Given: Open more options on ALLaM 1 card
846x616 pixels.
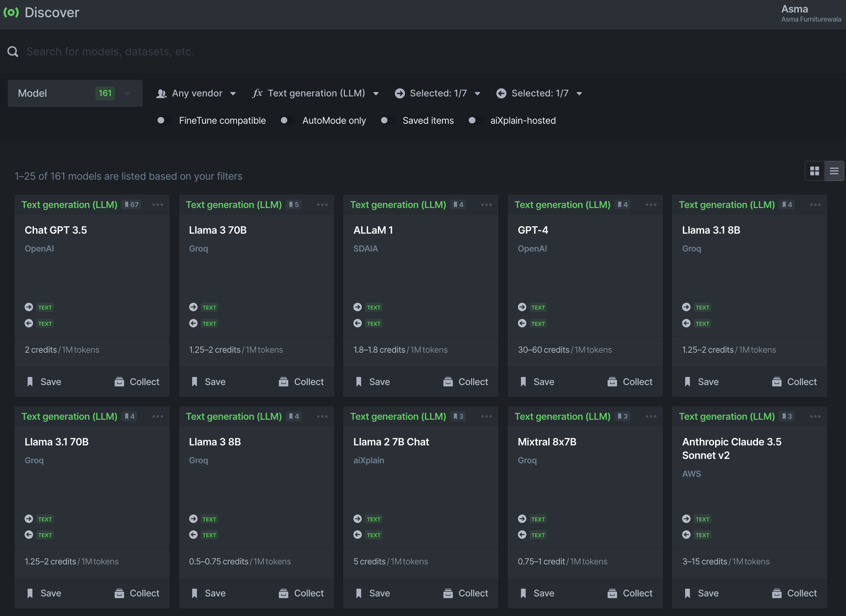Looking at the screenshot, I should point(487,205).
